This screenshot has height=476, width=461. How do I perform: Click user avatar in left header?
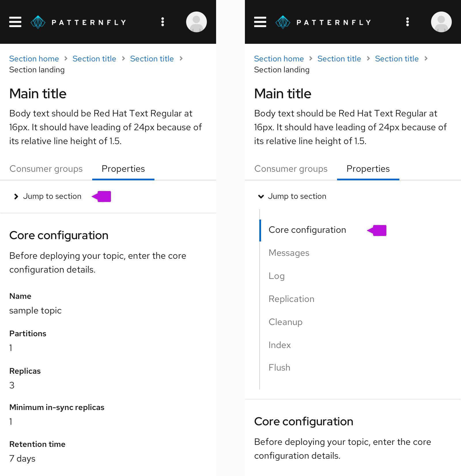[197, 22]
